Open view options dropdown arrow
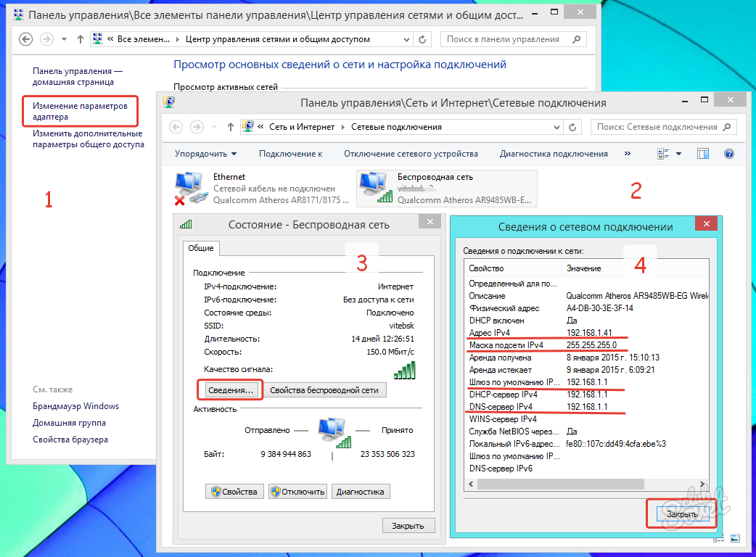The height and width of the screenshot is (557, 756). point(679,154)
